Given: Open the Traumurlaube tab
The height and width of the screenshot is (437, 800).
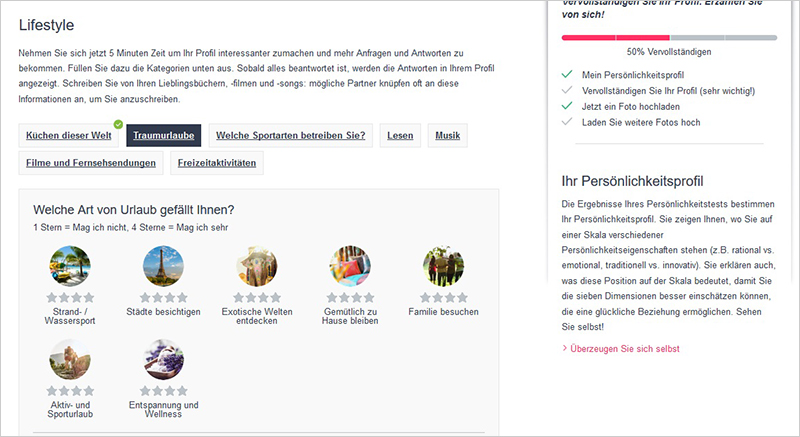Looking at the screenshot, I should [164, 136].
